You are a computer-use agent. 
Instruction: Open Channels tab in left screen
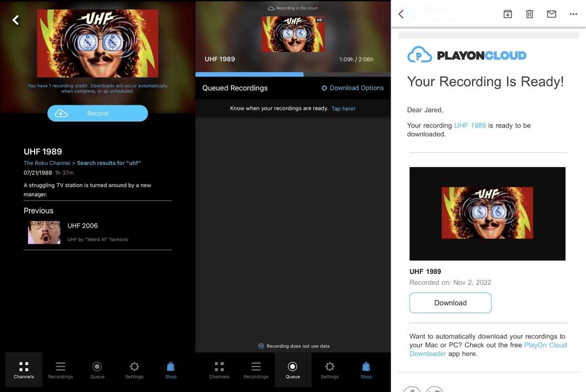tap(24, 371)
